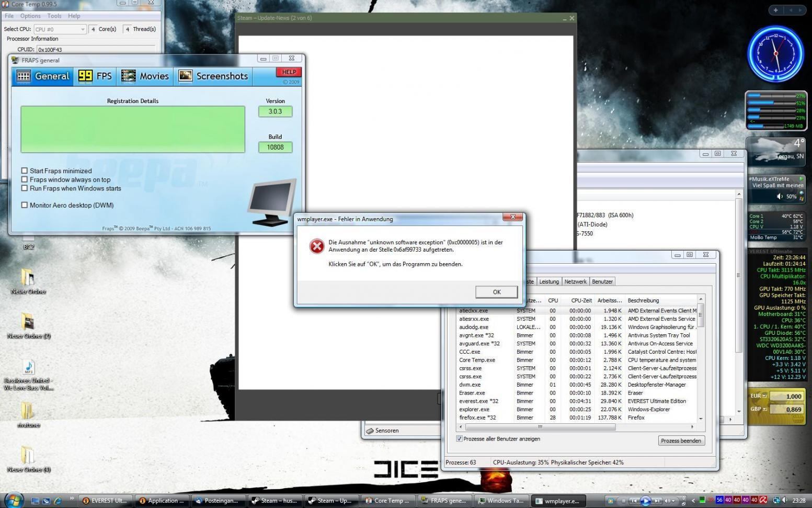The height and width of the screenshot is (508, 812).
Task: Click the Prozess beenden button
Action: point(681,441)
